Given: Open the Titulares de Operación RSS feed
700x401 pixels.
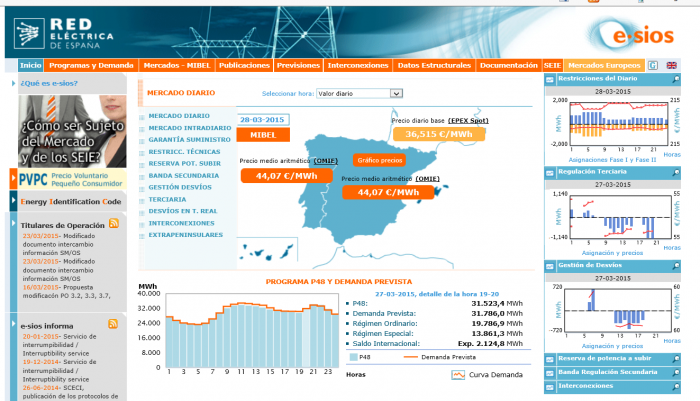Looking at the screenshot, I should pyautogui.click(x=114, y=223).
